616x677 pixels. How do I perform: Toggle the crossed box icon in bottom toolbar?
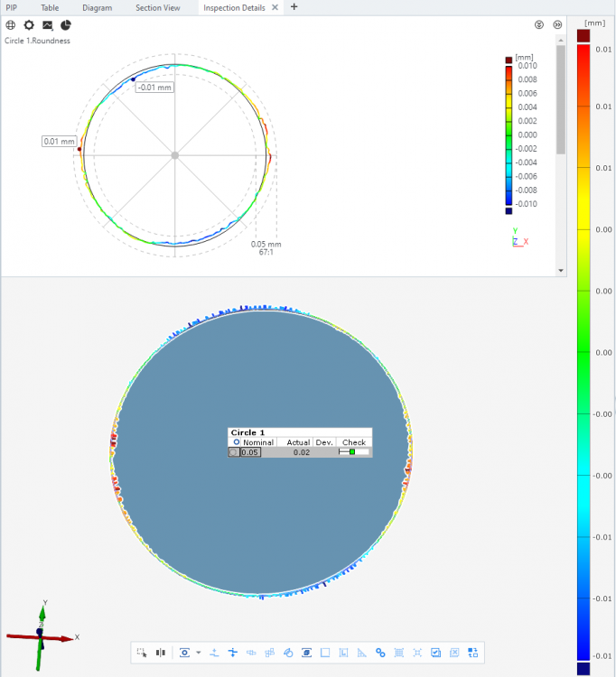454,653
